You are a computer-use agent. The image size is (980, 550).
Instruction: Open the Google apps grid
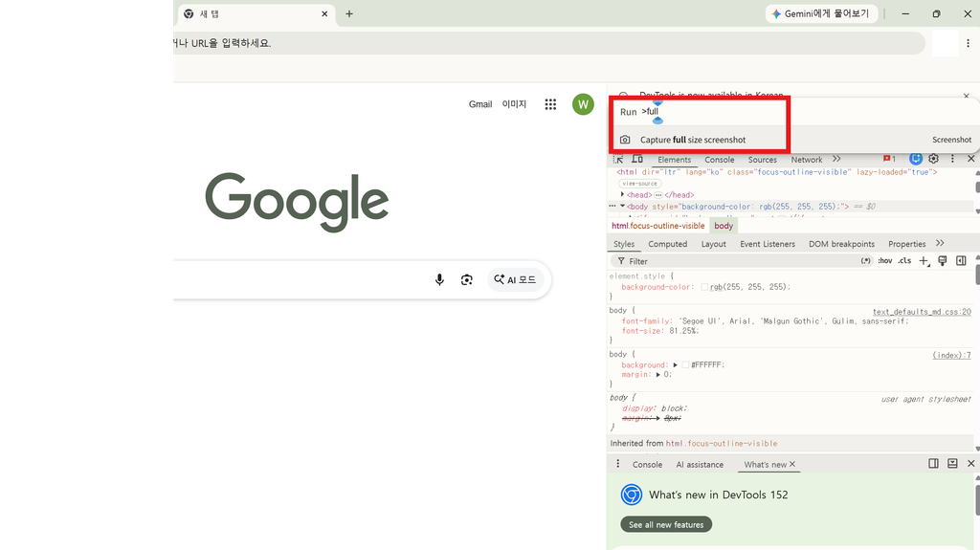(x=550, y=104)
